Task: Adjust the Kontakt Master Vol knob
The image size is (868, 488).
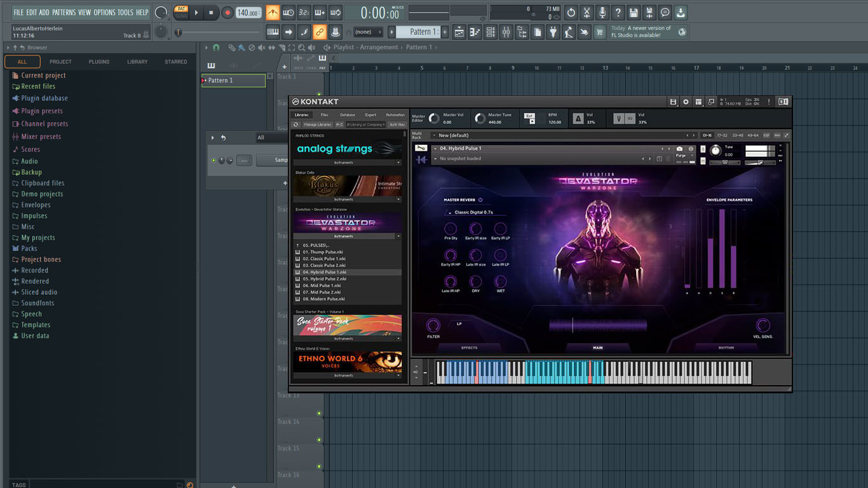Action: pos(434,118)
